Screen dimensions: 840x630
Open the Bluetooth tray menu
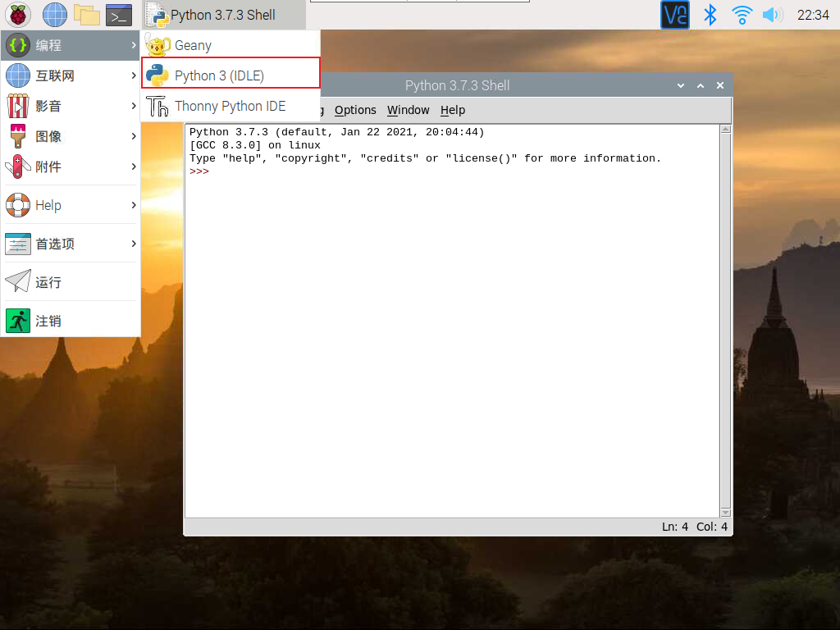(710, 15)
